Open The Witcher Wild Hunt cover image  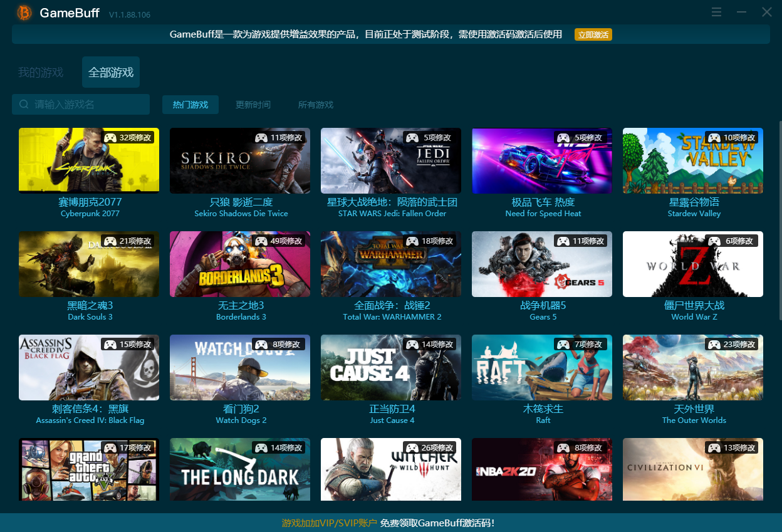391,470
